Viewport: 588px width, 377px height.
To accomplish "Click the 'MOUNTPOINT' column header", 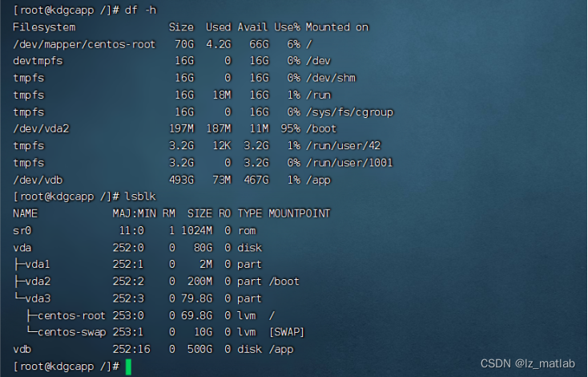I will tap(300, 213).
